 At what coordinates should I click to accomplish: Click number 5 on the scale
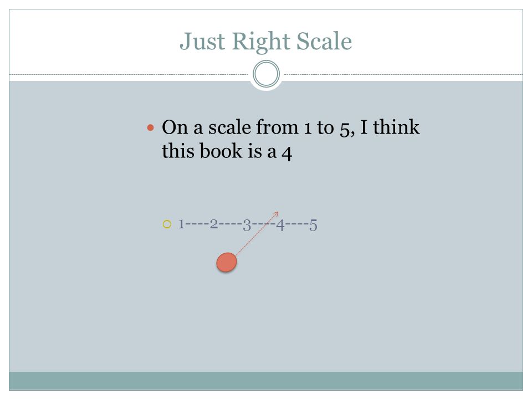pos(313,225)
